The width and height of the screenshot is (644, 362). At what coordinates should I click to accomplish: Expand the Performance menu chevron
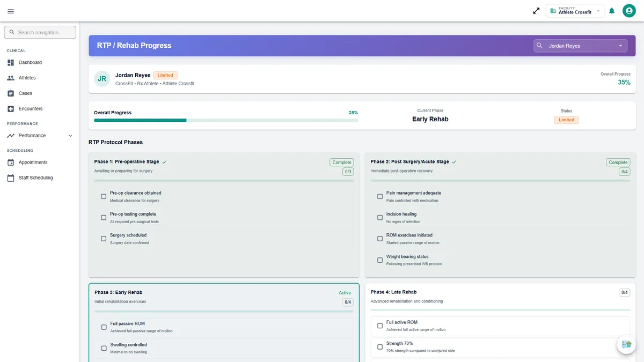tap(70, 136)
